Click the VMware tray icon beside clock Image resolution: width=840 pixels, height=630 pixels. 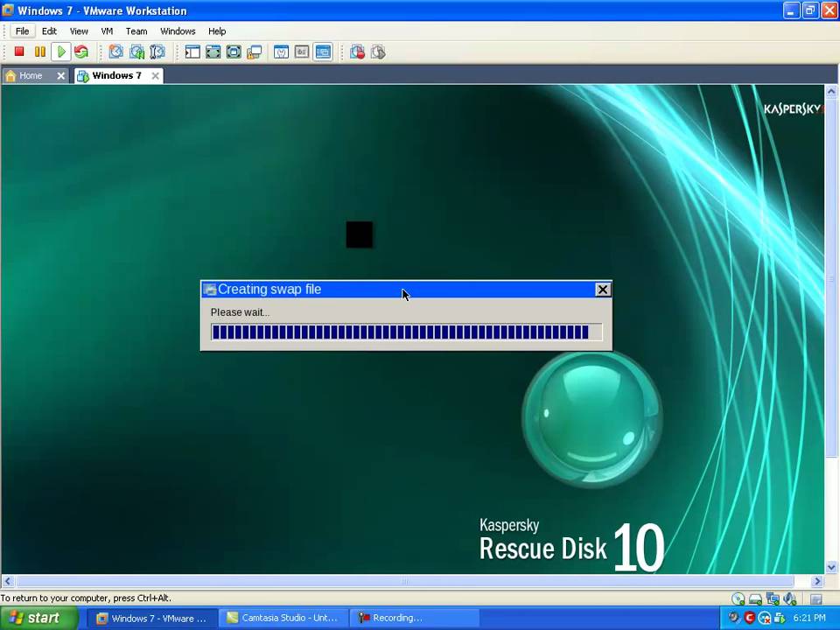[780, 618]
